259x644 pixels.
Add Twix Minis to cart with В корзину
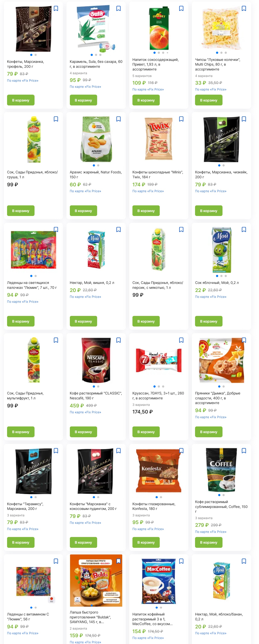[146, 211]
